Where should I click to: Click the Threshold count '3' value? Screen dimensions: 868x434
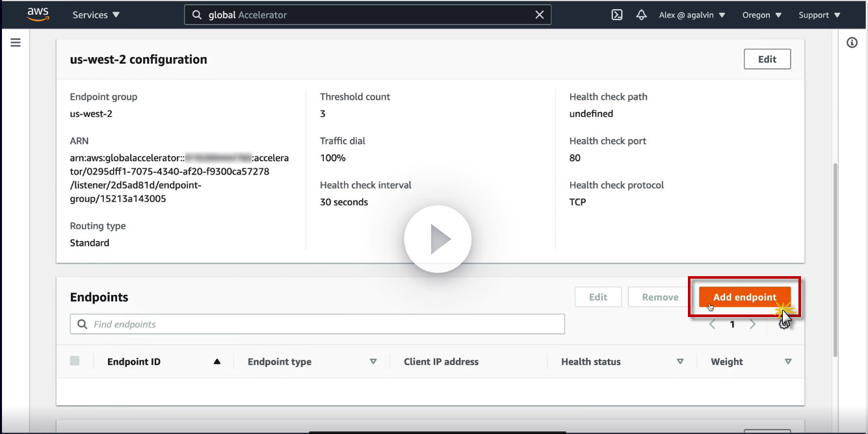click(322, 114)
